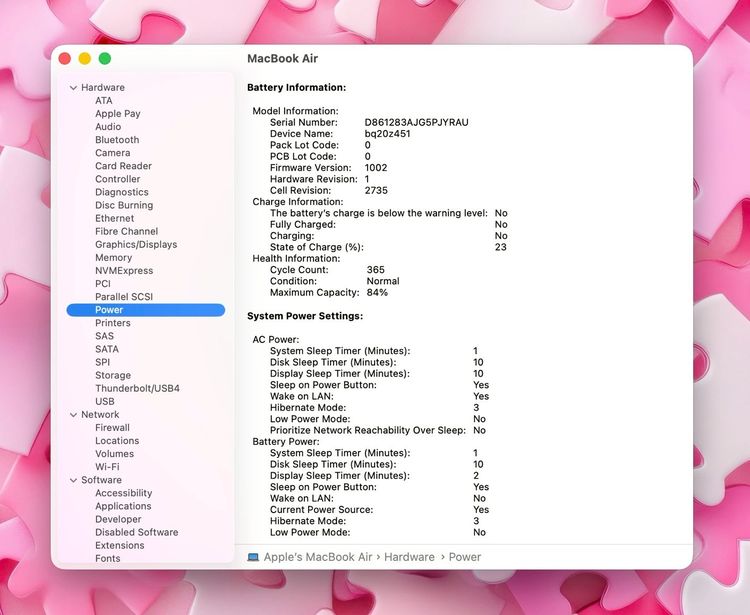Select Disabled Software in the sidebar

[137, 532]
